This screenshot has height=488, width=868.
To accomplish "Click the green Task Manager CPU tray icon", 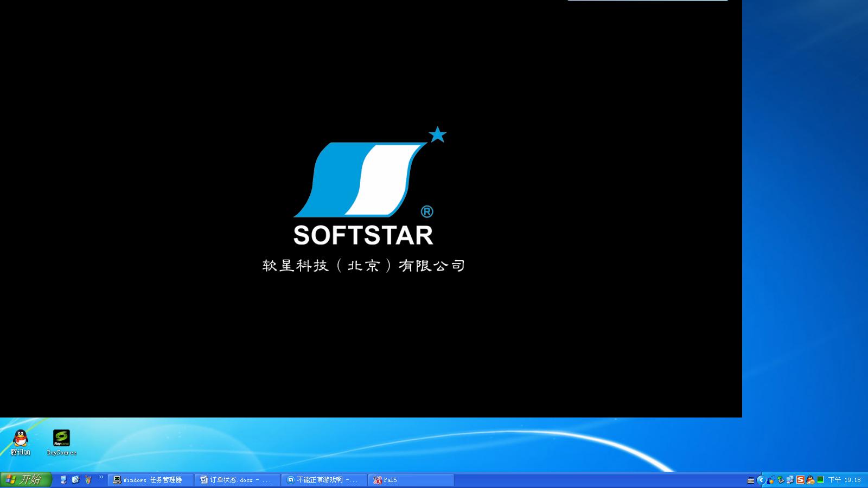I will pos(820,479).
